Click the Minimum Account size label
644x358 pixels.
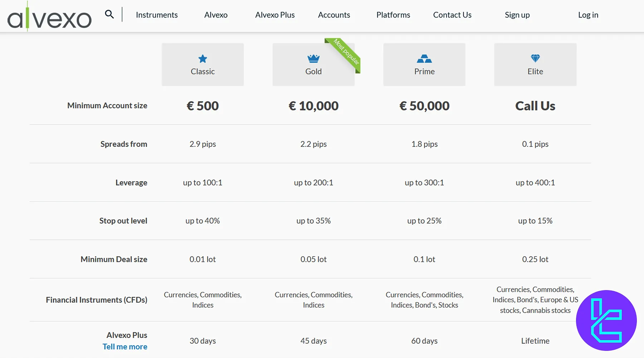(107, 105)
